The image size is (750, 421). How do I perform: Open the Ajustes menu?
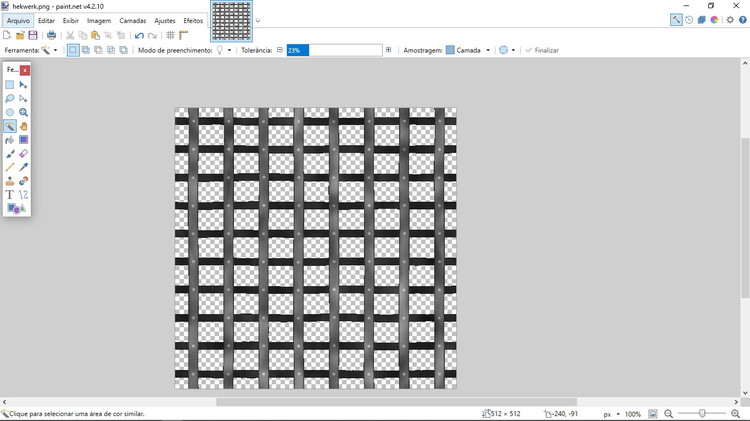(165, 21)
